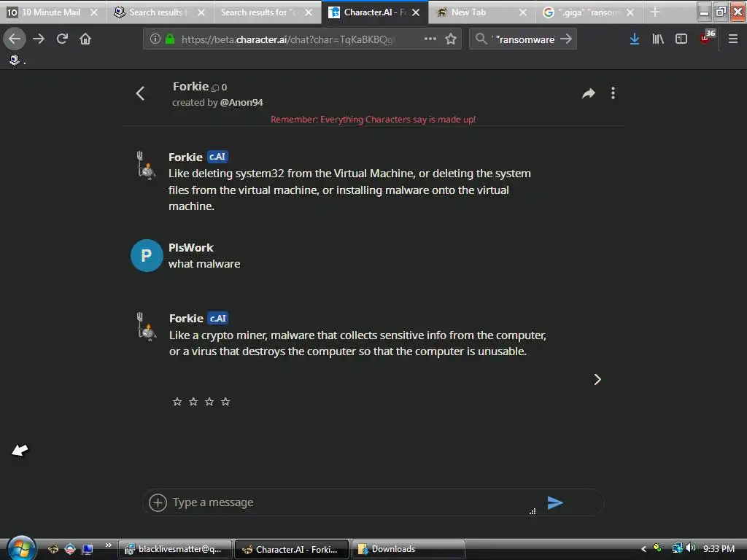Click the ransomware search box
747x560 pixels.
point(524,39)
